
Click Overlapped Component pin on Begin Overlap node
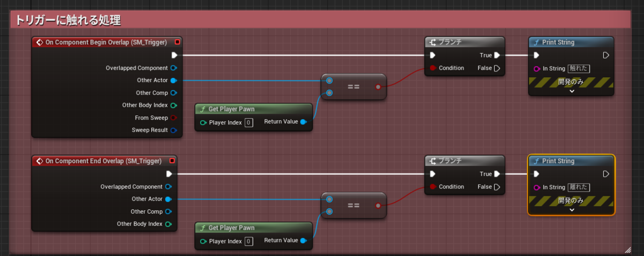[173, 68]
